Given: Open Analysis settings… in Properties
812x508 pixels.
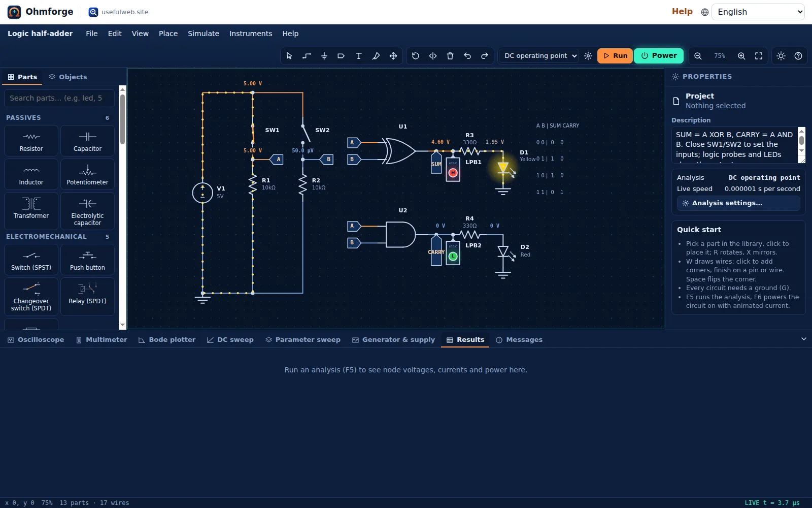Looking at the screenshot, I should pos(738,203).
